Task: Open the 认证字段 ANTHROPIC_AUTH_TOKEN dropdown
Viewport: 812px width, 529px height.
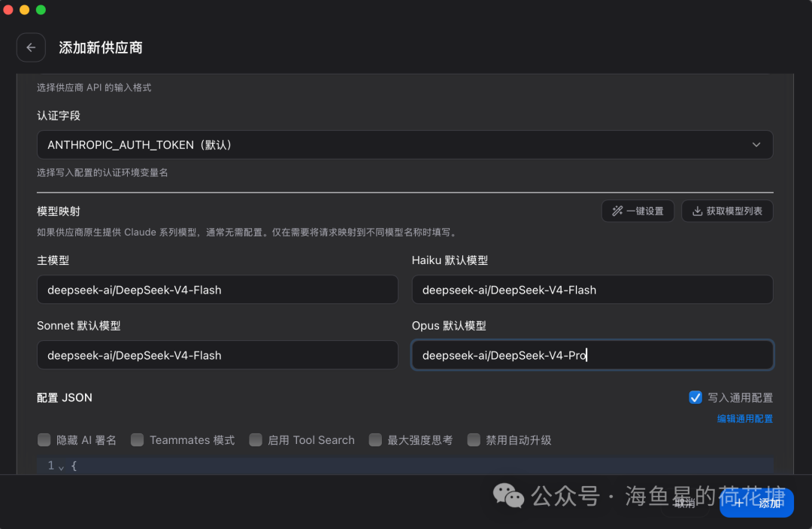Action: [405, 145]
